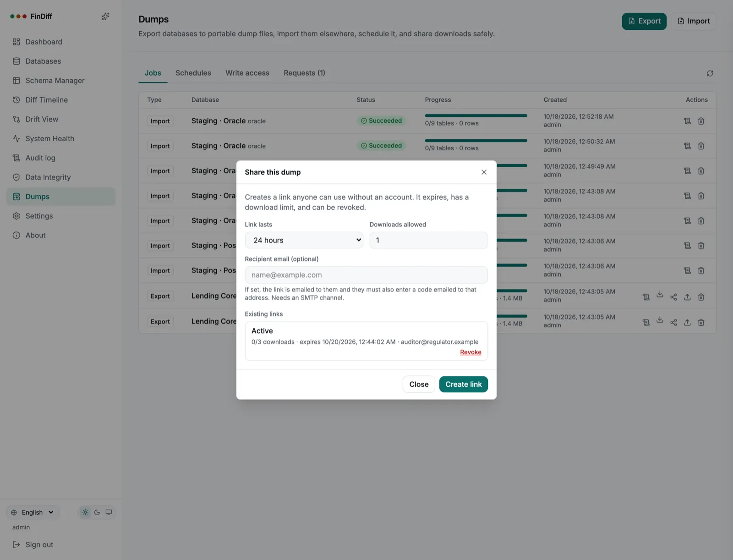The height and width of the screenshot is (560, 733).
Task: Click the Succeeded status of 12:52:18 job
Action: 381,121
